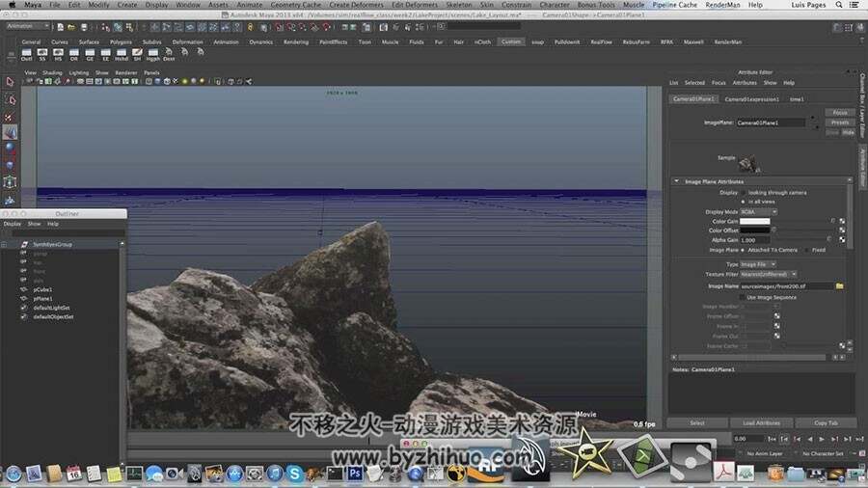The width and height of the screenshot is (868, 488).
Task: Click the HS shelf button
Action: [x=58, y=54]
